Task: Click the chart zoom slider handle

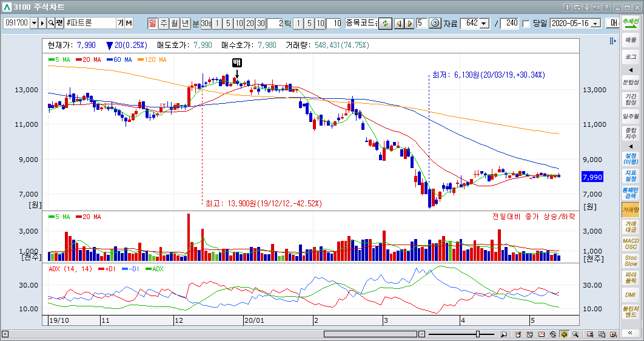Action: click(x=478, y=334)
